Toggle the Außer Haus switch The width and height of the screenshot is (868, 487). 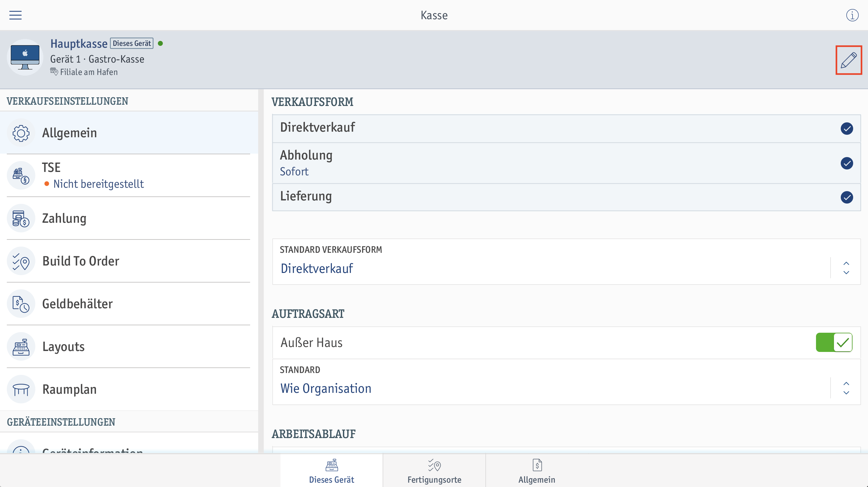(834, 343)
